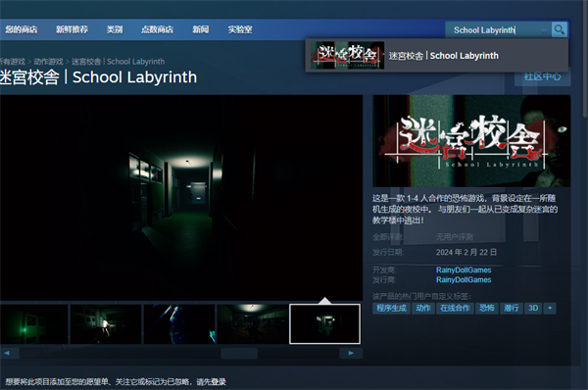Open the 实验室 labs tab
This screenshot has height=390, width=588.
[240, 29]
